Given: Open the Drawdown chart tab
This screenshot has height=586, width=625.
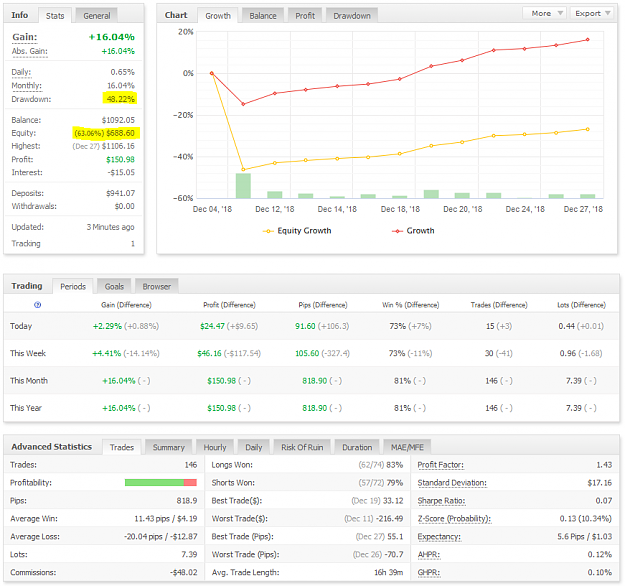Looking at the screenshot, I should pyautogui.click(x=352, y=16).
